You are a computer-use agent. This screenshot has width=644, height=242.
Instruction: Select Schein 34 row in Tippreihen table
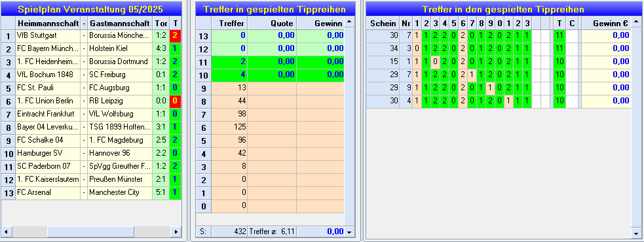click(x=498, y=49)
